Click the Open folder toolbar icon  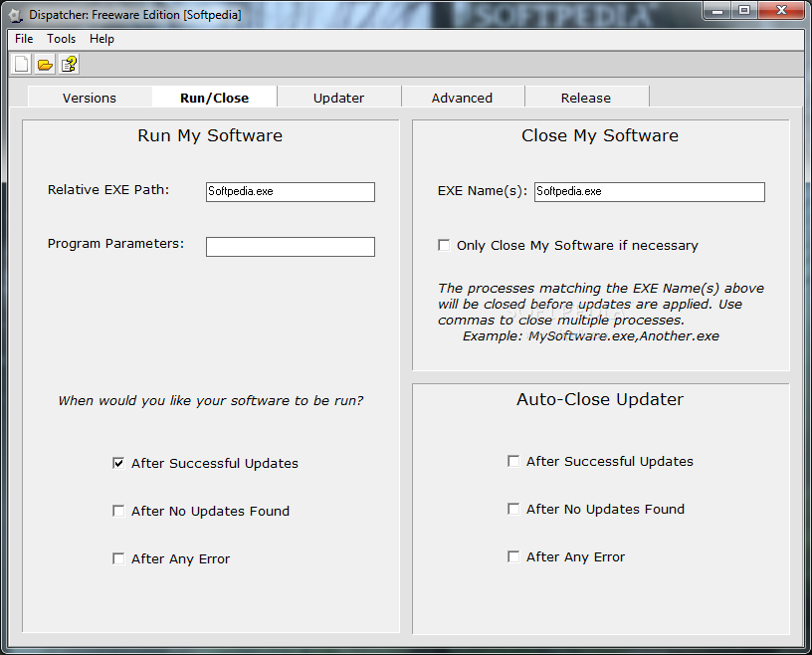click(x=45, y=65)
